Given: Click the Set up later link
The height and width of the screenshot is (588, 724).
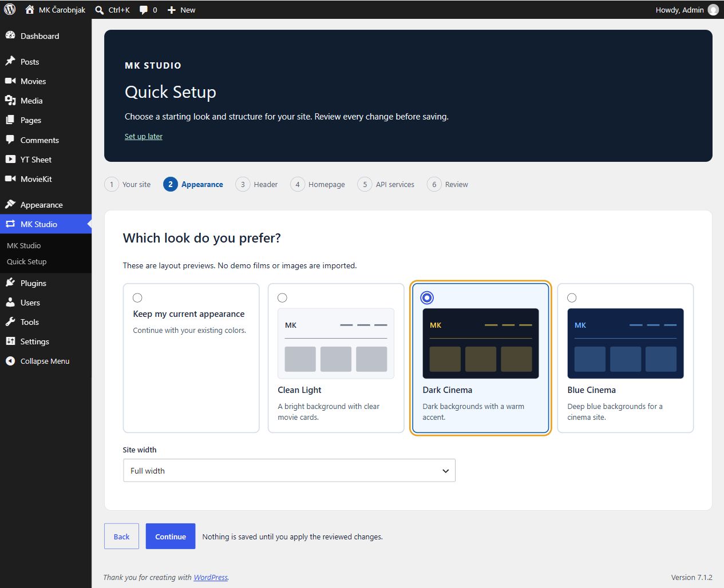Looking at the screenshot, I should tap(144, 136).
